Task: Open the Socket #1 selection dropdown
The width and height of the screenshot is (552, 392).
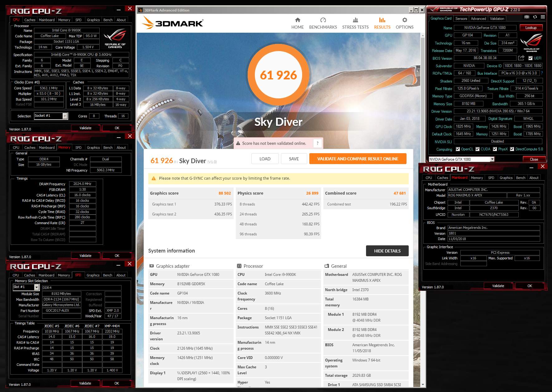Action: click(65, 116)
